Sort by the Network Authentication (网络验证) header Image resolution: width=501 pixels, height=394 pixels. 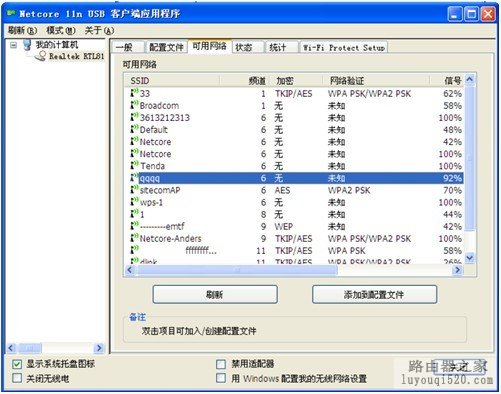376,80
